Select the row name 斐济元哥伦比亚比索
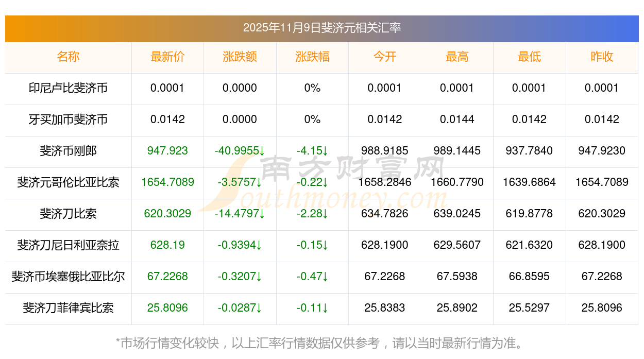Image resolution: width=644 pixels, height=359 pixels. pyautogui.click(x=68, y=182)
